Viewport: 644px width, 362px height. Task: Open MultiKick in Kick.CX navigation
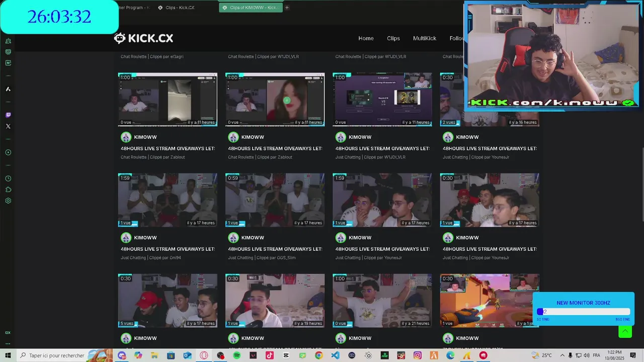(x=425, y=38)
